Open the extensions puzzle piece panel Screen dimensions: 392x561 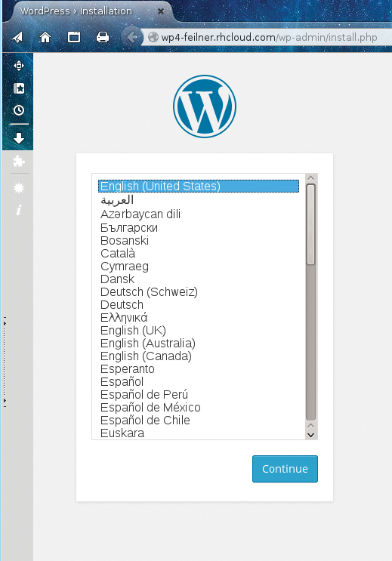coord(19,162)
